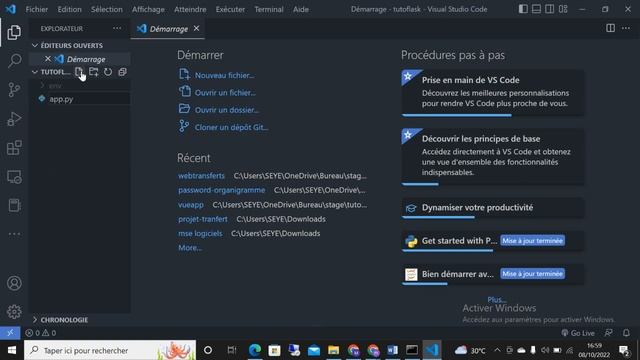Screen dimensions: 640x360
Task: Open the Atteindre menu
Action: pyautogui.click(x=190, y=9)
